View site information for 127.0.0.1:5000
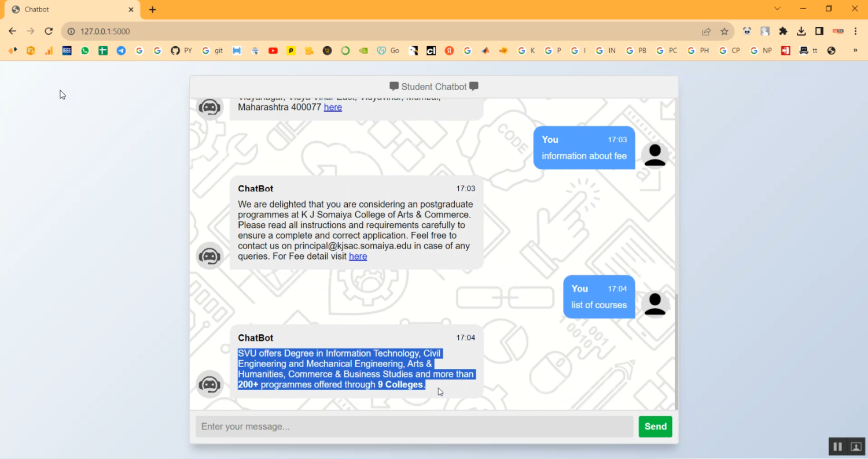 (x=71, y=31)
